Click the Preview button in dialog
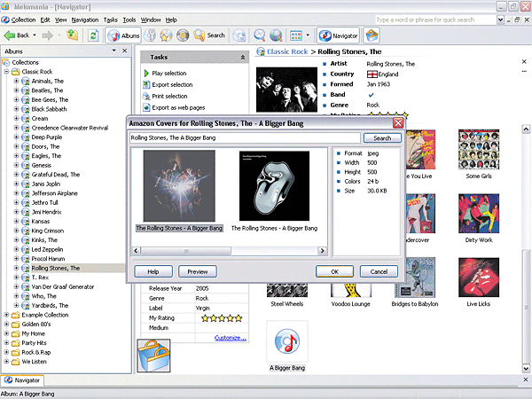Screen dimensions: 532x399 (197, 271)
